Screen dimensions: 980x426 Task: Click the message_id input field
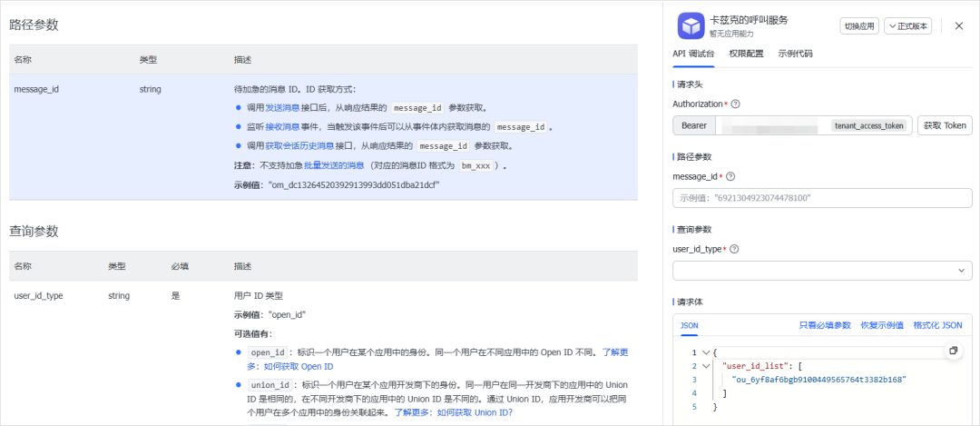pyautogui.click(x=822, y=198)
